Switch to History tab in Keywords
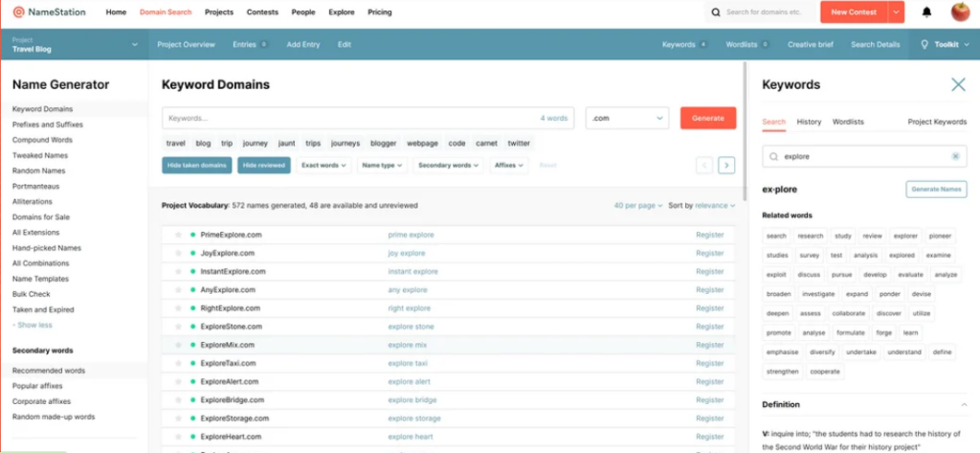 point(809,122)
